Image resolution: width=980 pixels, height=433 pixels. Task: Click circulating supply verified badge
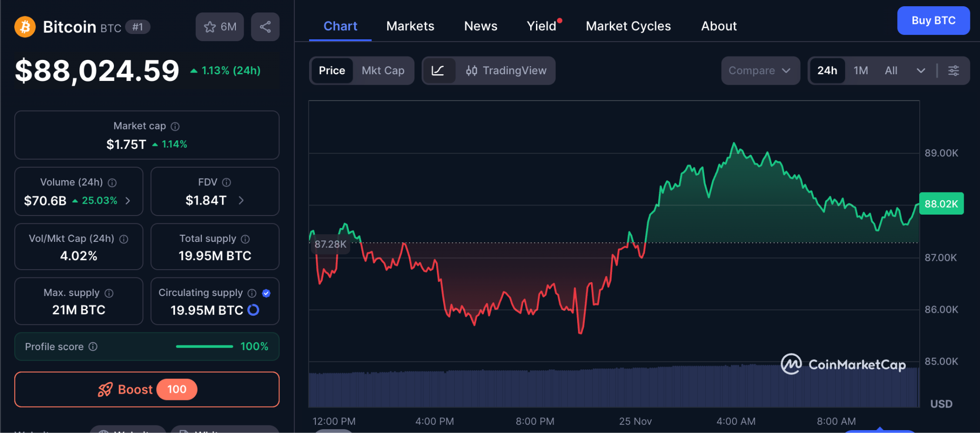tap(267, 293)
